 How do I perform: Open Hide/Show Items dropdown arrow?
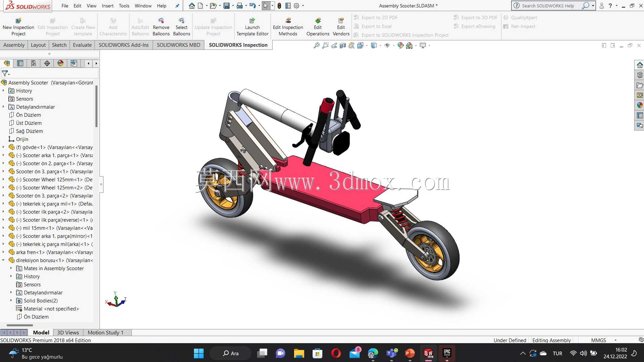[394, 45]
